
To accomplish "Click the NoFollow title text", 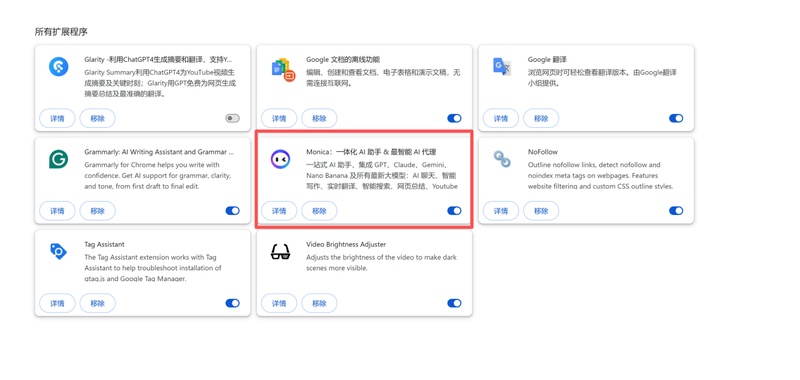I will 543,151.
